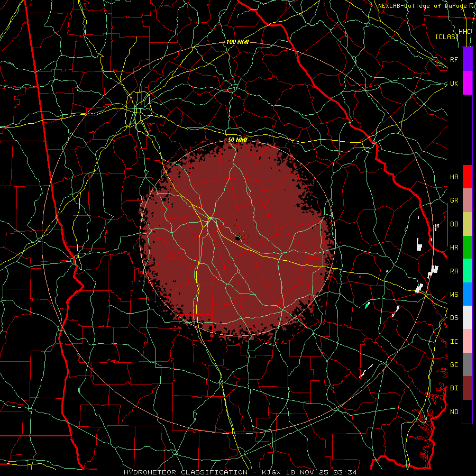Click the RA light green legend swatch
This screenshot has height=476, width=476.
[x=467, y=271]
